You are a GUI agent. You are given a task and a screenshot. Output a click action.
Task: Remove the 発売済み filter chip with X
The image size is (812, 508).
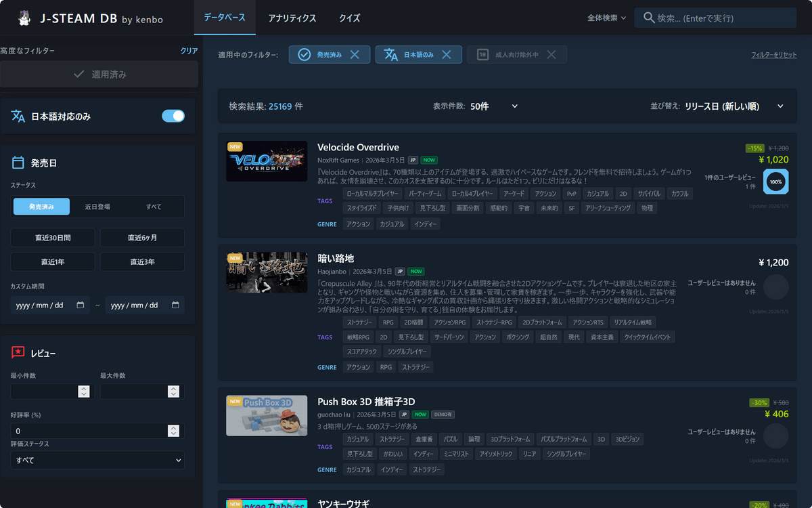pos(355,55)
